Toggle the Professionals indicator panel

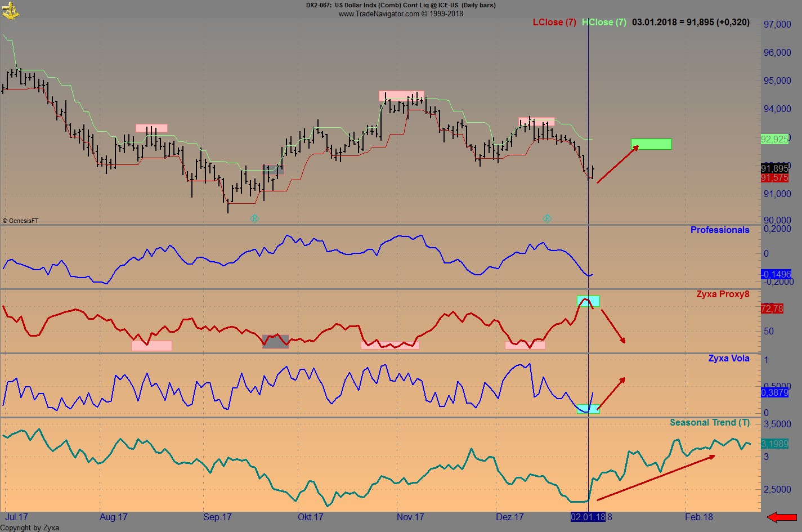point(720,230)
